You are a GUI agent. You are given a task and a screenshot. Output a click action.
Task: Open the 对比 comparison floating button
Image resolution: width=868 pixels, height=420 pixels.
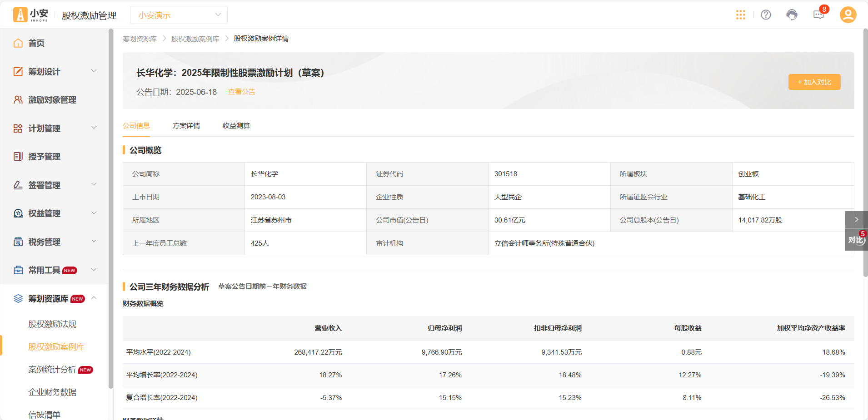click(x=856, y=240)
